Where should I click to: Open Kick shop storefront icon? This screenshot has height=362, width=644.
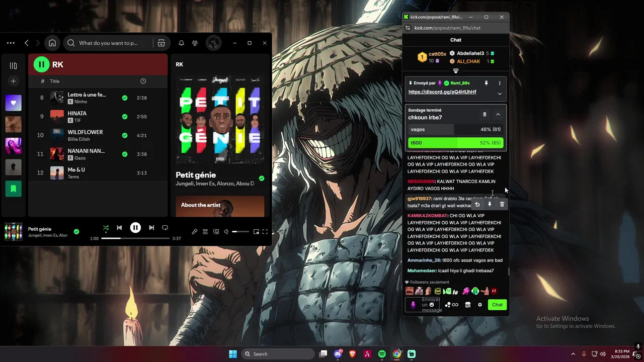468,305
